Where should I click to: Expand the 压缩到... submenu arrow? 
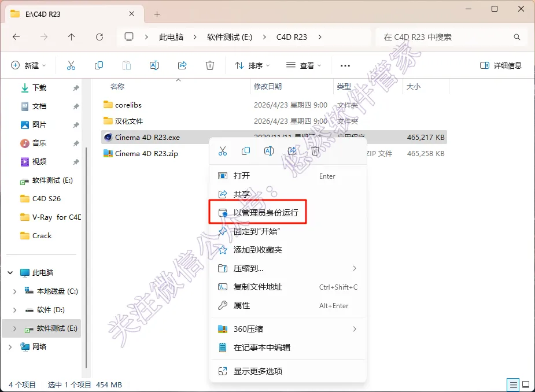[x=355, y=268]
